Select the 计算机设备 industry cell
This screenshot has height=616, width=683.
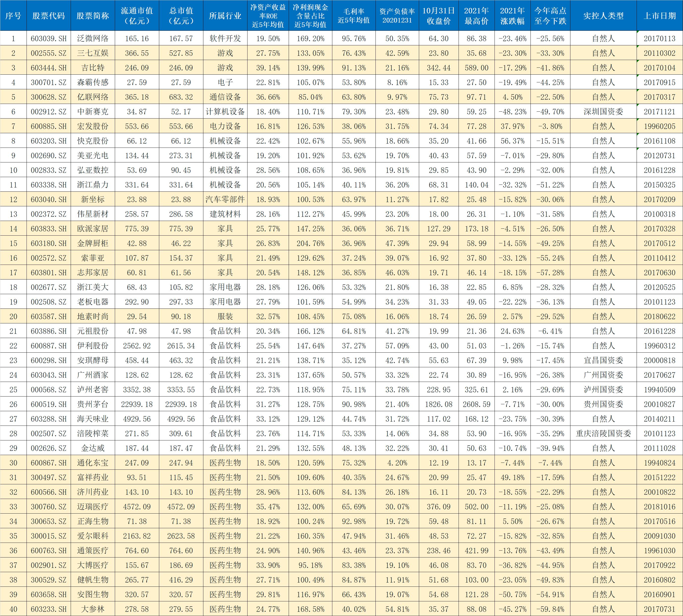click(x=225, y=112)
